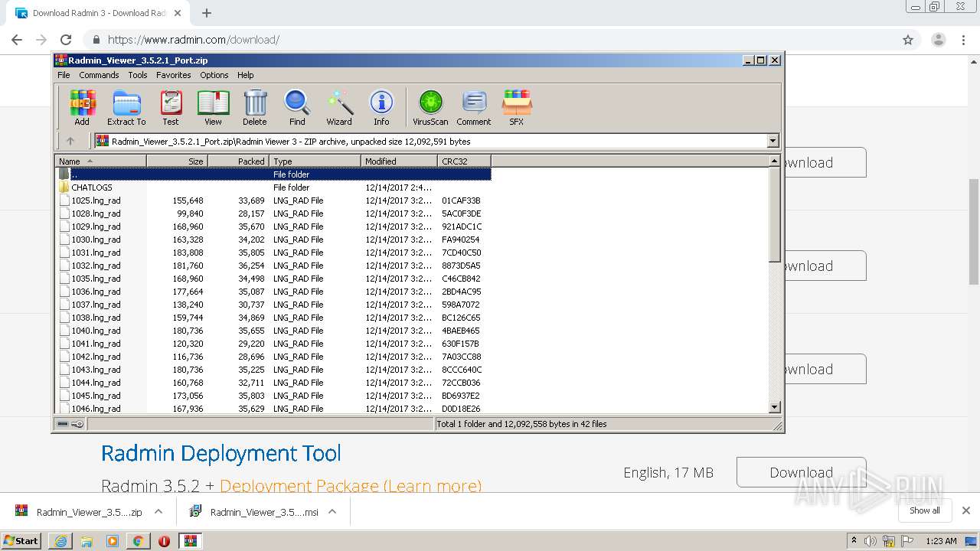Open Internet Explorer from the taskbar
The image size is (980, 551).
[60, 540]
